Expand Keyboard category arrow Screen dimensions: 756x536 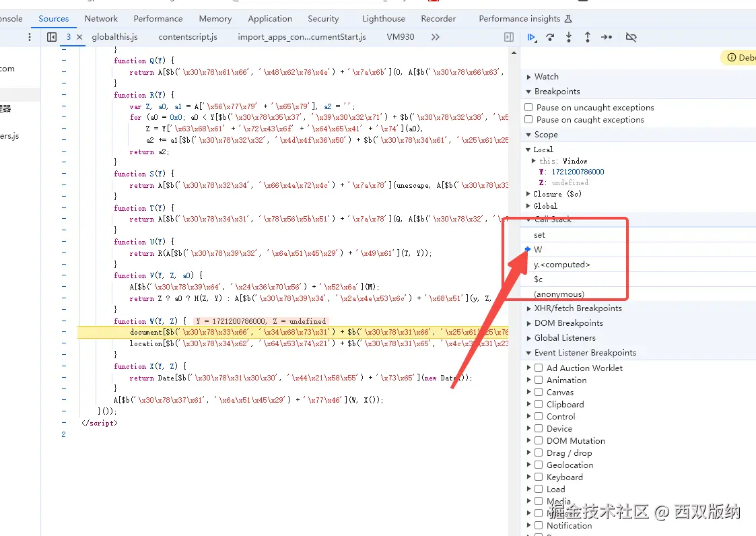tap(529, 477)
